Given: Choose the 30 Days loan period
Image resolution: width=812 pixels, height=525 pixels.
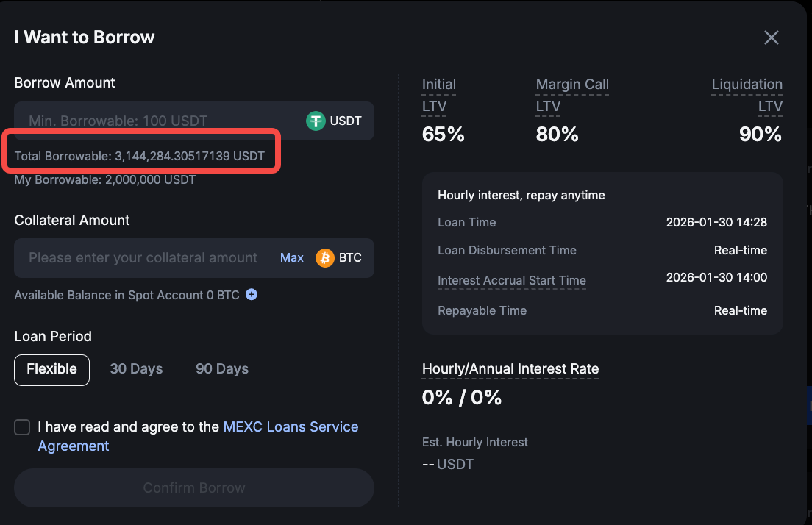Looking at the screenshot, I should [x=136, y=369].
